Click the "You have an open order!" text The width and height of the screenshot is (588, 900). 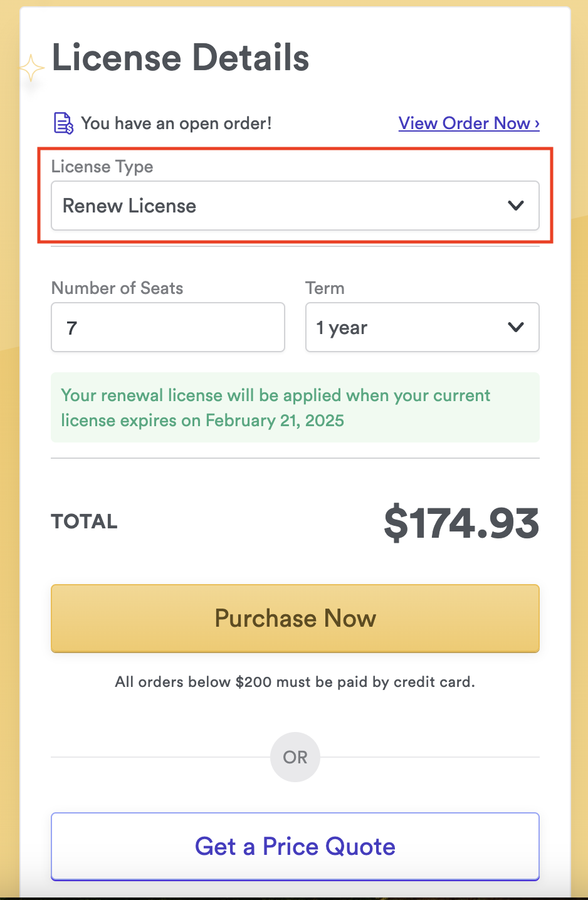tap(176, 123)
